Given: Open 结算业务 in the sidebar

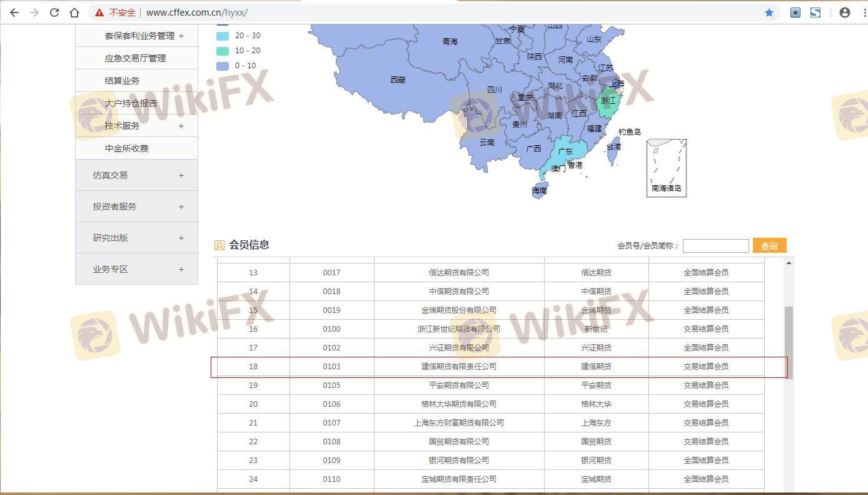Looking at the screenshot, I should (122, 81).
